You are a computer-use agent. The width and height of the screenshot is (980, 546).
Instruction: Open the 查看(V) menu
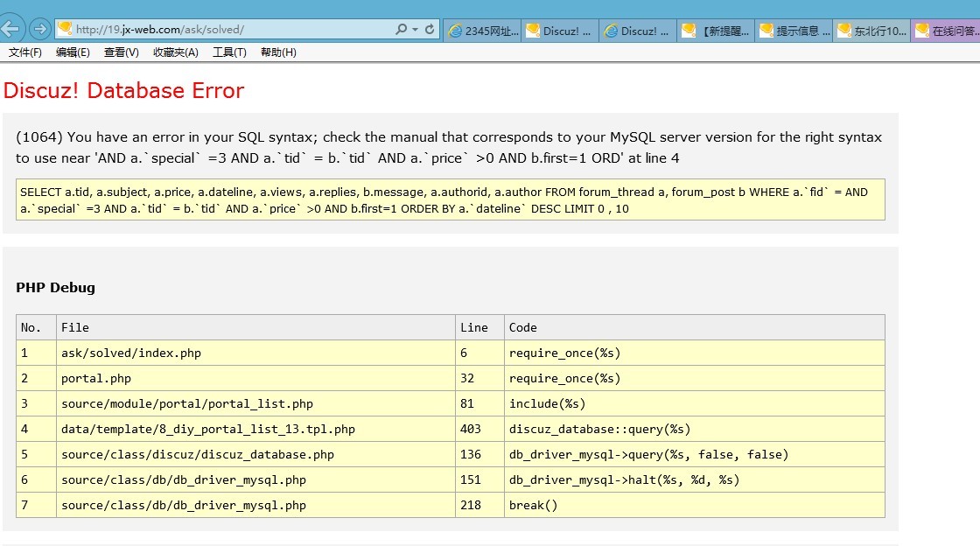[122, 52]
